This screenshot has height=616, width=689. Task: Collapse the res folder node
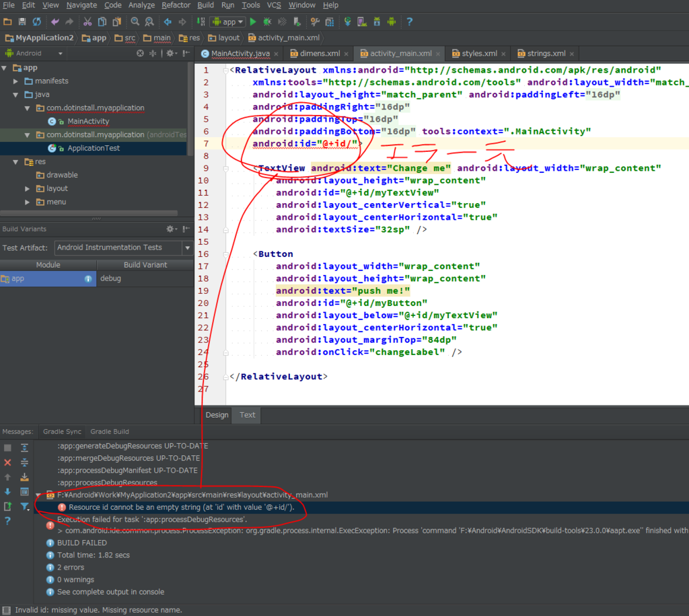coord(16,162)
